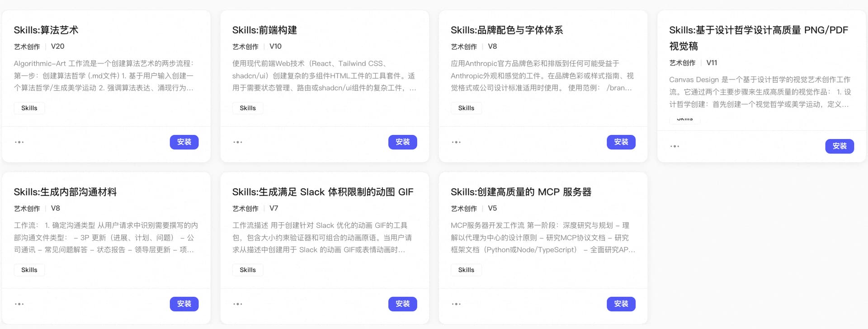Click the Skills tag on the 品牌配色与字体体系 card
The height and width of the screenshot is (329, 868).
click(466, 108)
